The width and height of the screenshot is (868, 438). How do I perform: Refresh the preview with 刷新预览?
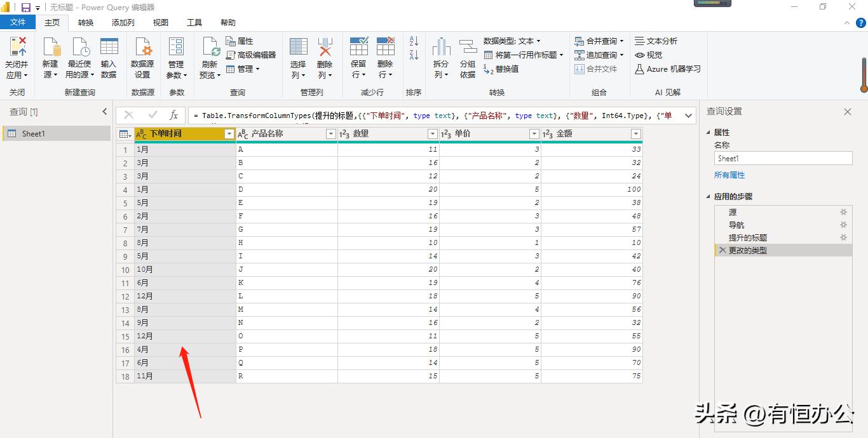point(209,56)
